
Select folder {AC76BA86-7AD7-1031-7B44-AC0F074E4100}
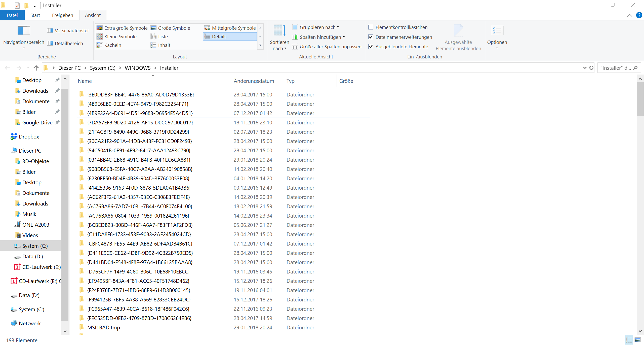click(x=223, y=206)
